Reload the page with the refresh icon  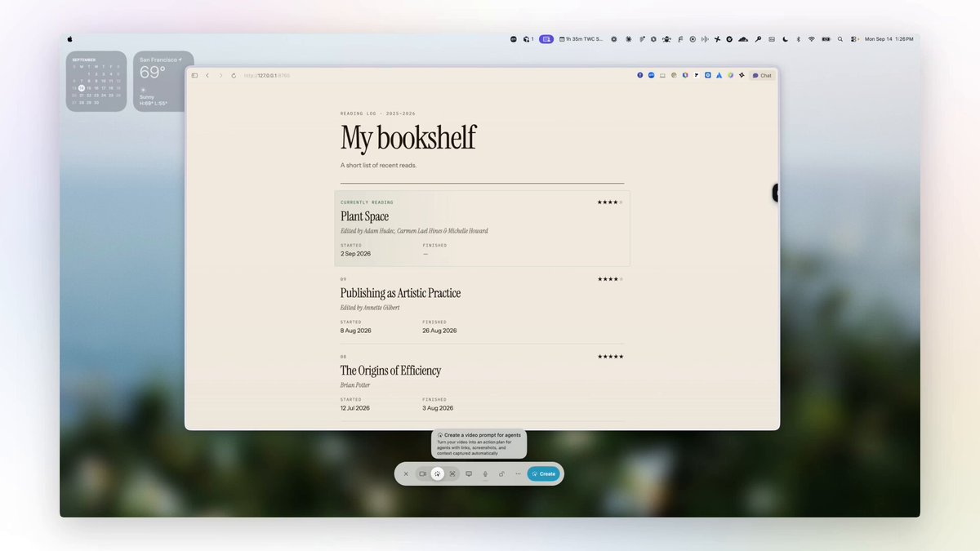(234, 75)
